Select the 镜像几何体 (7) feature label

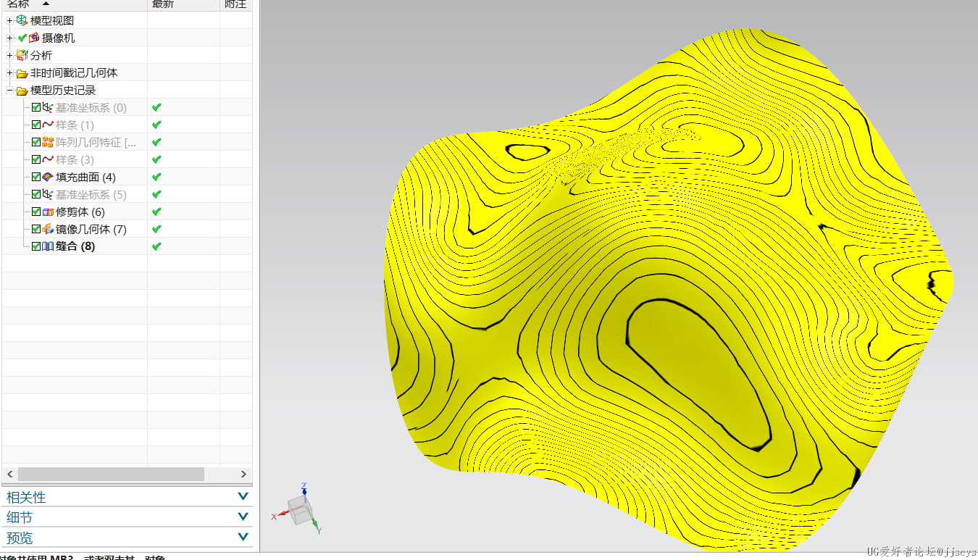[91, 229]
